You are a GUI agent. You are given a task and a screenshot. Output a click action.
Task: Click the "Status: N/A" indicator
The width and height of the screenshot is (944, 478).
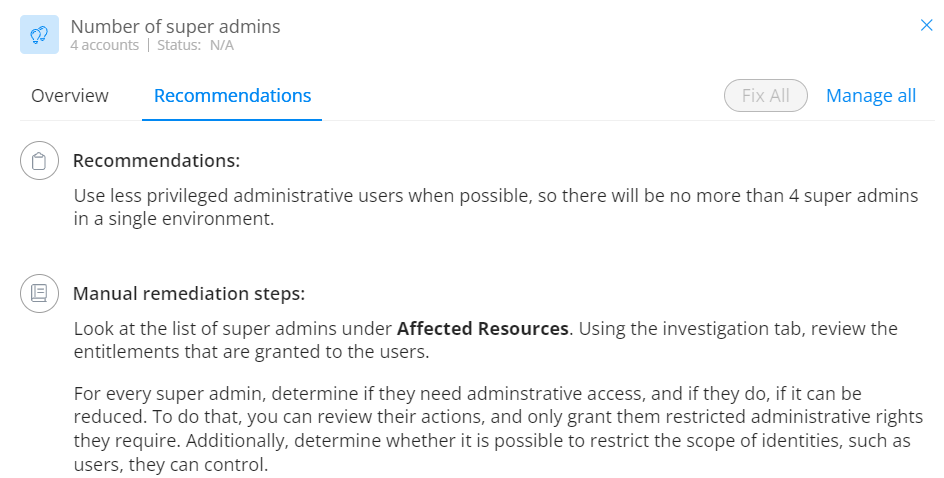tap(195, 45)
